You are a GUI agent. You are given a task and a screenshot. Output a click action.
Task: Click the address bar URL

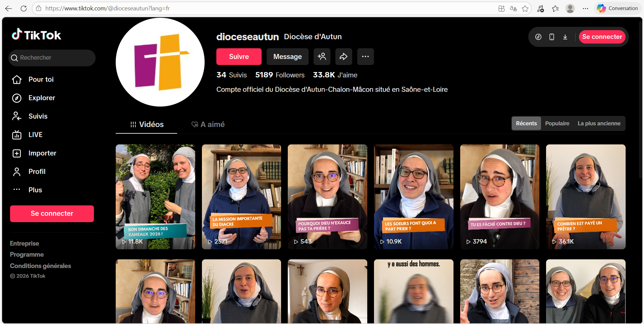[107, 8]
